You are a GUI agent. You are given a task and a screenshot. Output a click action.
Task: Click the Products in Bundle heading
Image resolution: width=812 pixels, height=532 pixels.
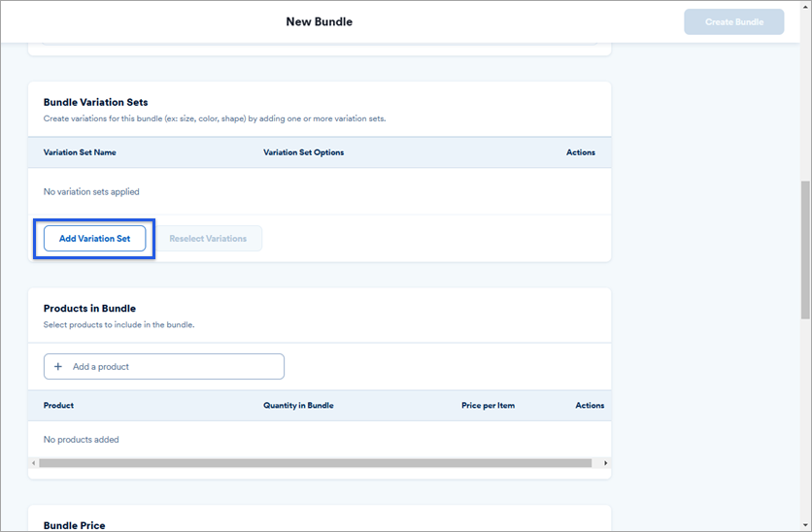[x=89, y=309]
